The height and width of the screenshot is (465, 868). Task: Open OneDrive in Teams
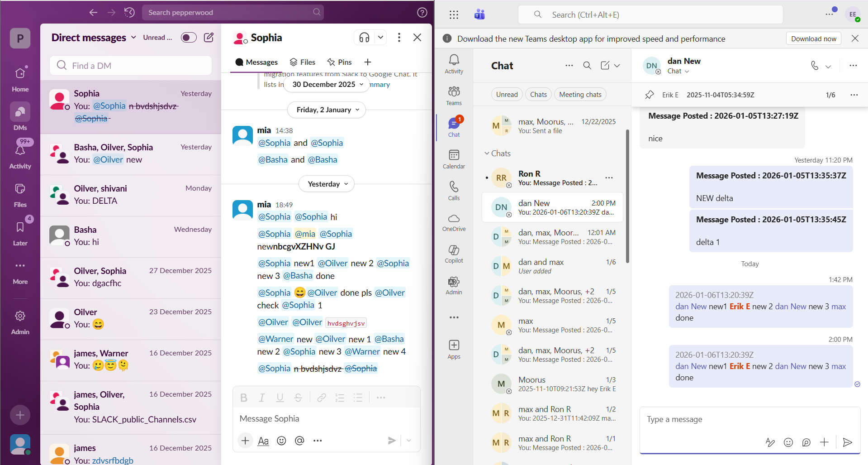pos(454,221)
